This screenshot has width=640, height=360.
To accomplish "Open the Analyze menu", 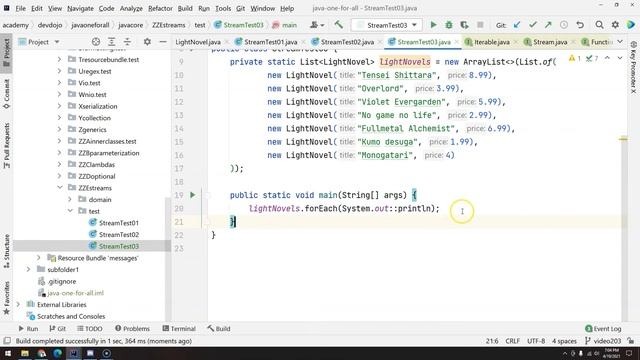I will 131,8.
